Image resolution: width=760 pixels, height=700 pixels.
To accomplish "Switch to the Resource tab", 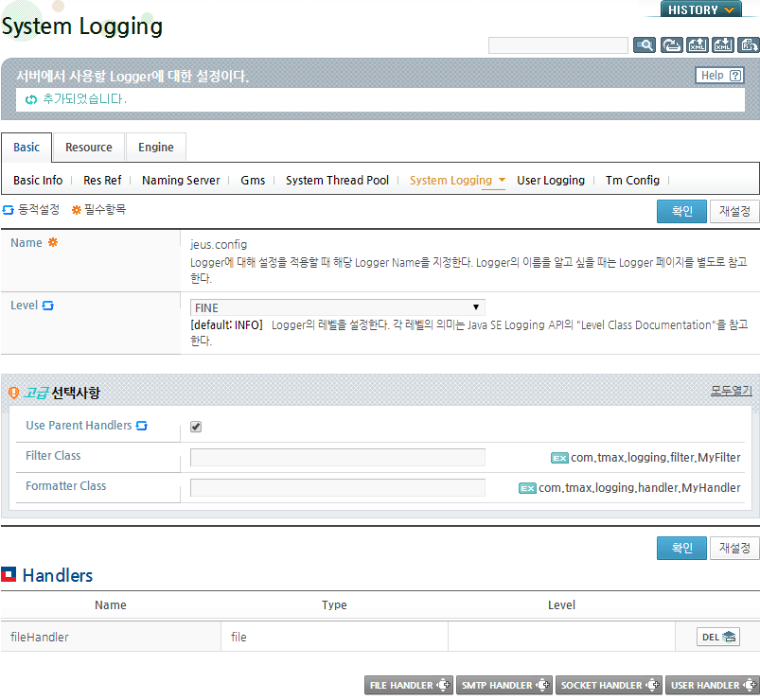I will [89, 148].
